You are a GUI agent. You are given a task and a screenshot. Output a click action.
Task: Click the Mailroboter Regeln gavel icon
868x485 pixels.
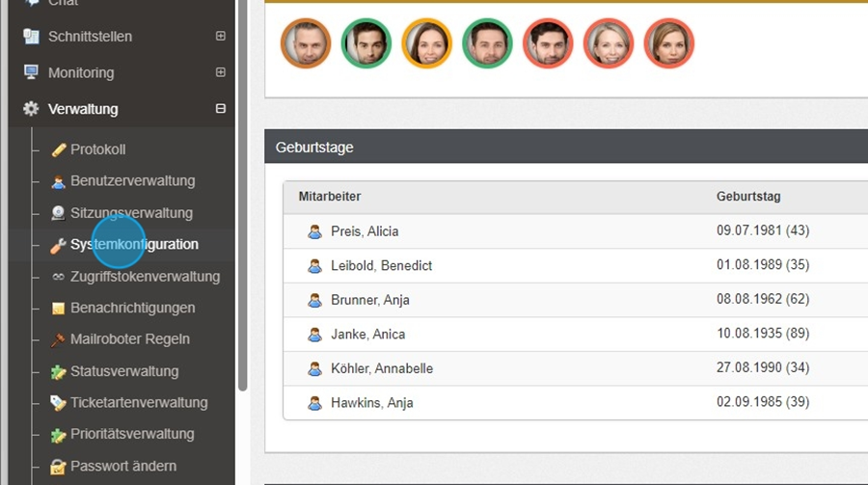tap(58, 339)
